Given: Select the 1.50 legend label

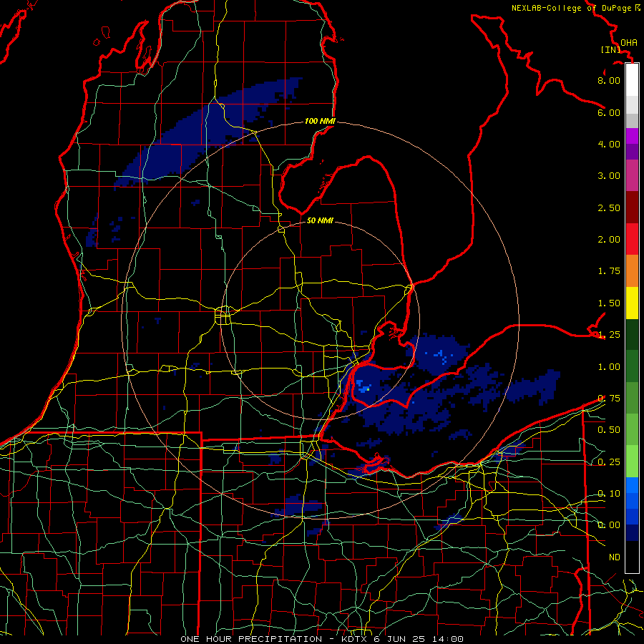Looking at the screenshot, I should click(609, 303).
